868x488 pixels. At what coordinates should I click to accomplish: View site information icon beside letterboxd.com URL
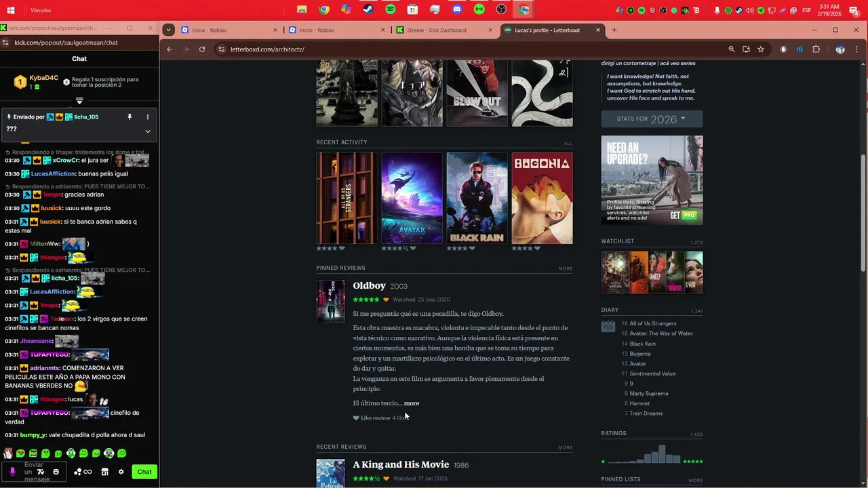[x=220, y=49]
